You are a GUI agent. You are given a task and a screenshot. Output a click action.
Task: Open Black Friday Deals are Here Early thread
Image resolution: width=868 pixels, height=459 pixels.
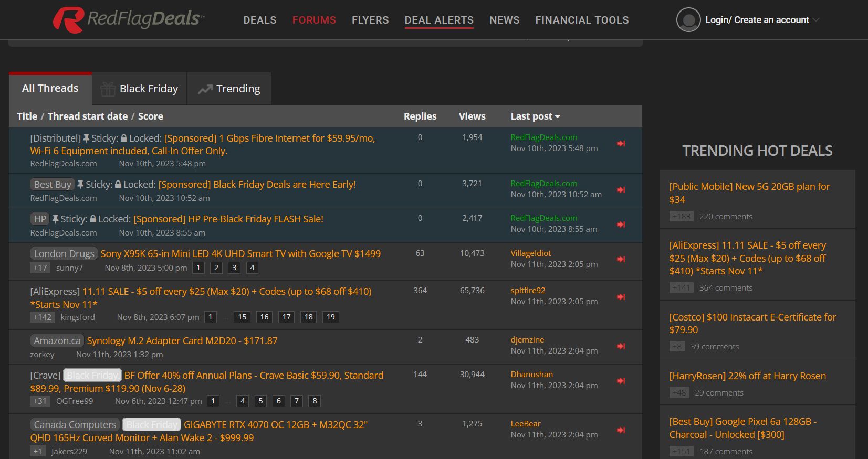coord(257,185)
